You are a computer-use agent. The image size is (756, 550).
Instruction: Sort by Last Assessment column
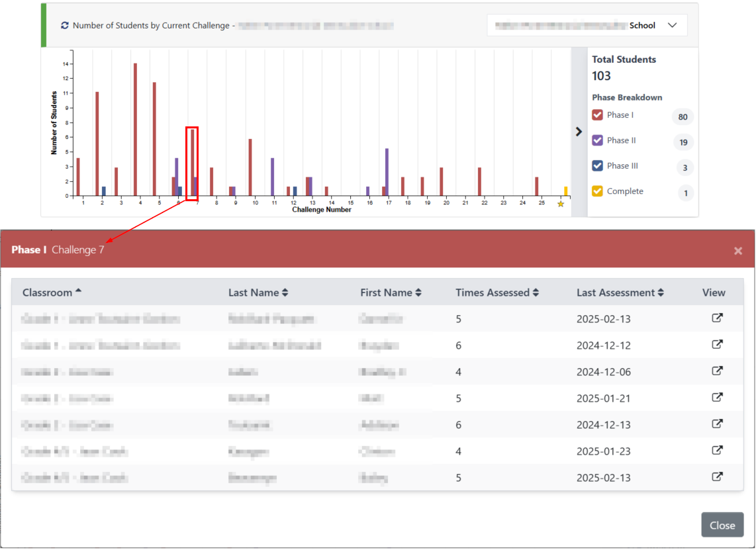point(620,293)
